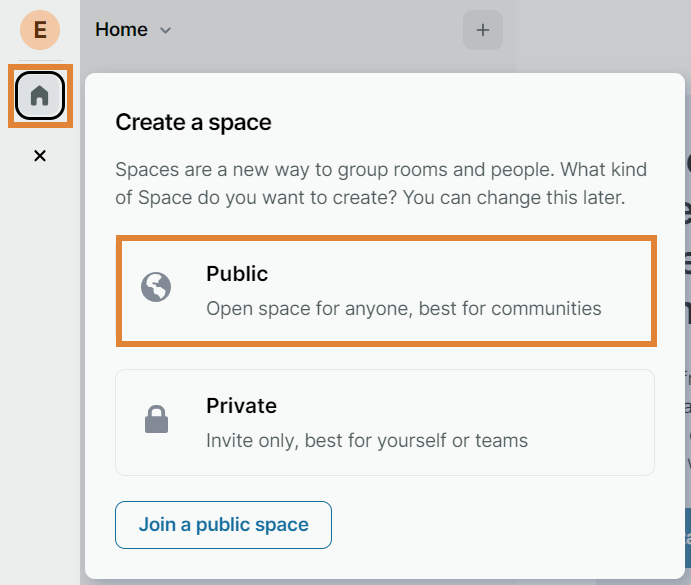Choose the Private space option

coord(386,422)
